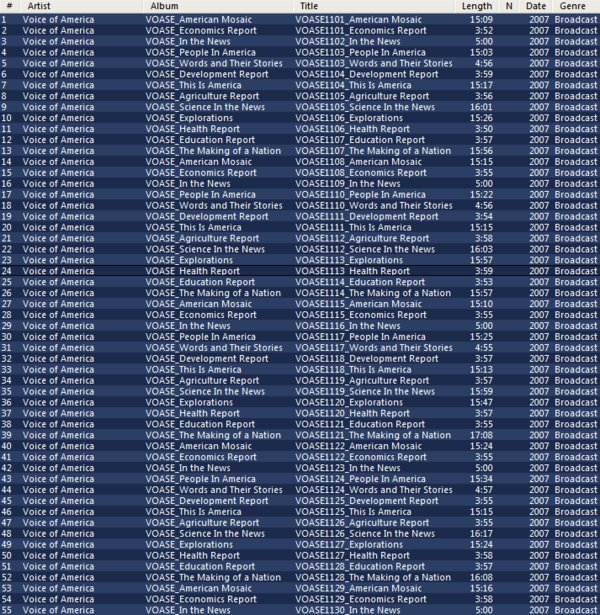Select title VOASE1107_Education Report

(x=360, y=140)
